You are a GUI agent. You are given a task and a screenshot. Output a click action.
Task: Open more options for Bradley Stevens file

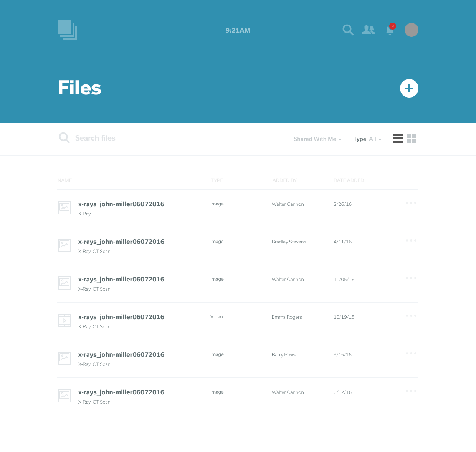tap(411, 240)
